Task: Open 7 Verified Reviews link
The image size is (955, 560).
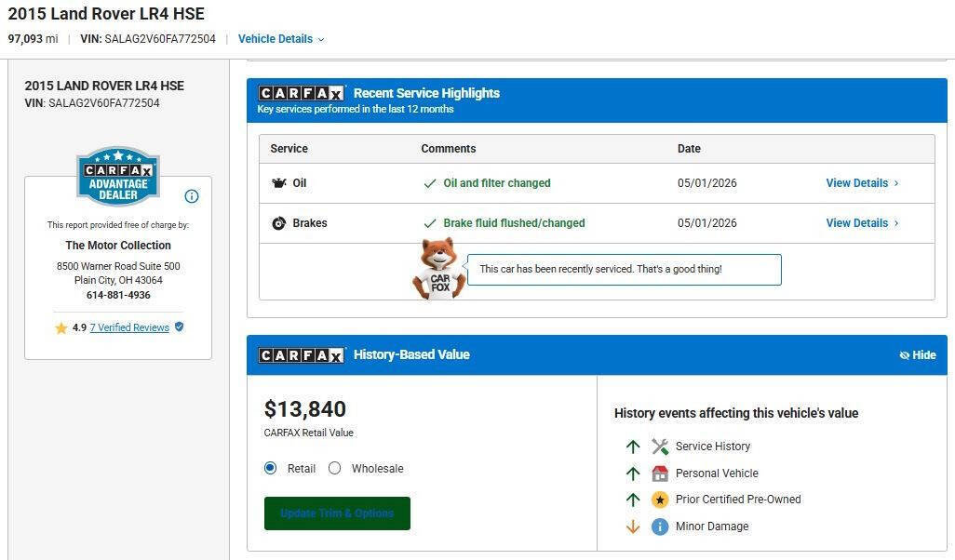Action: pos(129,327)
